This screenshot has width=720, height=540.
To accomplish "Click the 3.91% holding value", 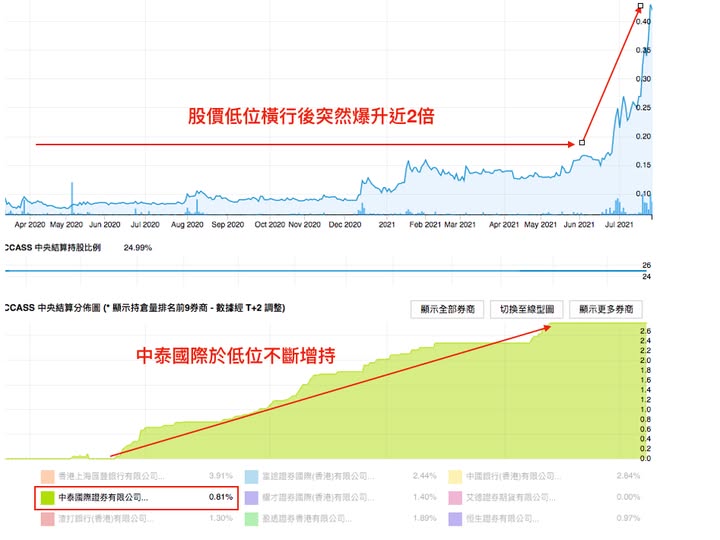I will [221, 476].
